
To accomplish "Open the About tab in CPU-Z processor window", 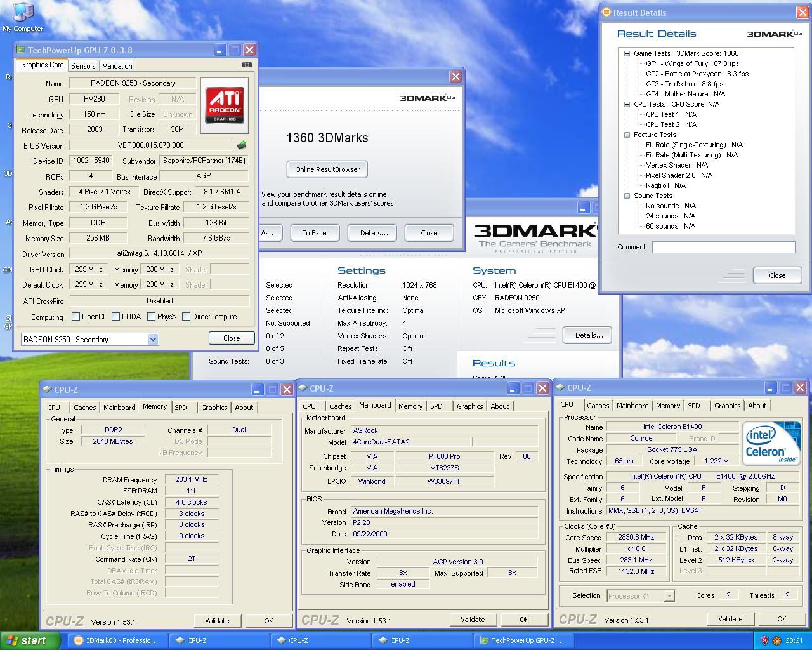I will click(x=757, y=406).
